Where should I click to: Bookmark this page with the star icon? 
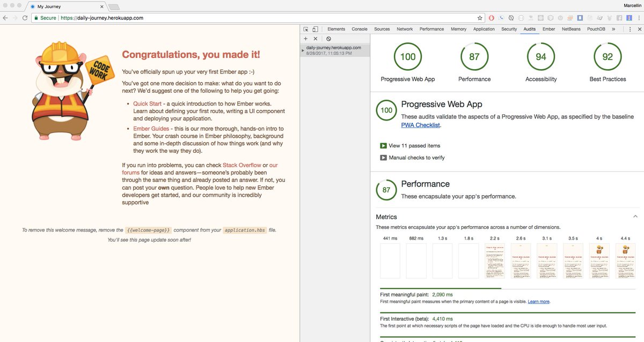[480, 18]
